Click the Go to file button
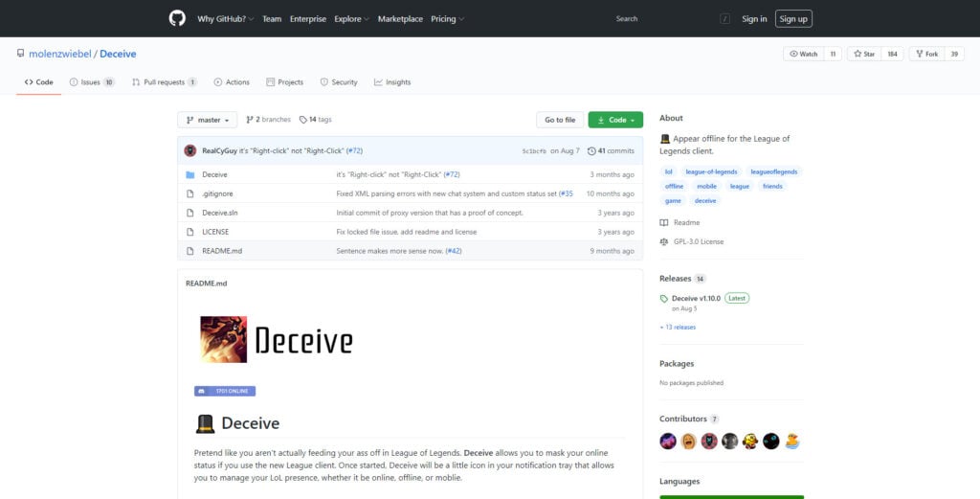 (560, 120)
